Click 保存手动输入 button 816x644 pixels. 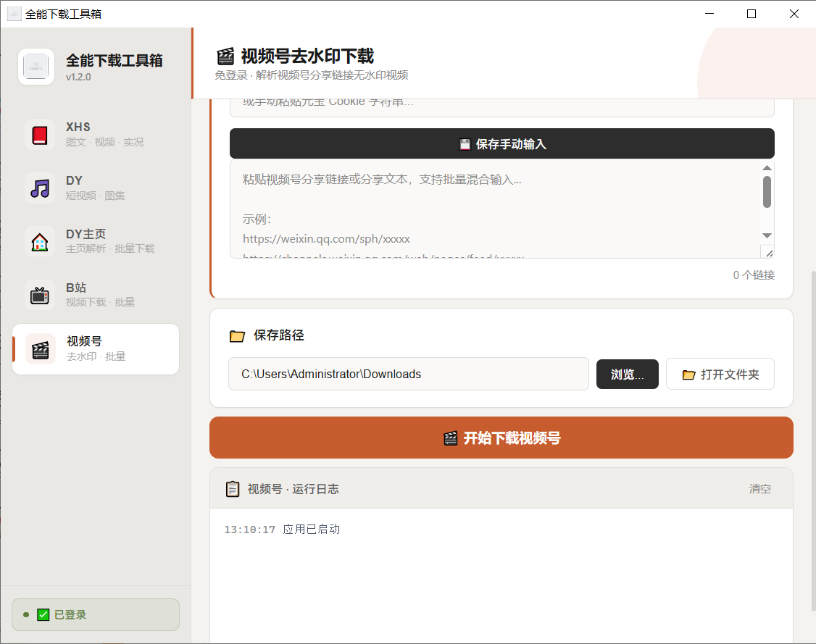pos(502,143)
